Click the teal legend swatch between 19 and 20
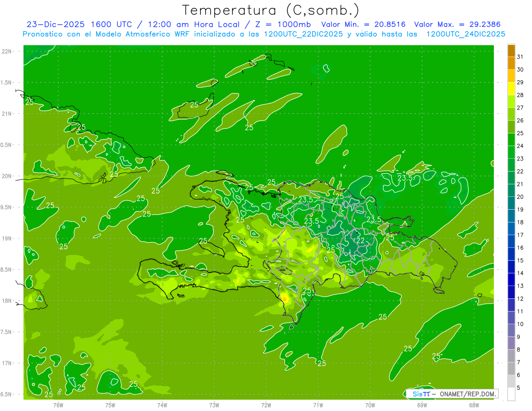Viewport: 532px width, 411px height. point(511,203)
